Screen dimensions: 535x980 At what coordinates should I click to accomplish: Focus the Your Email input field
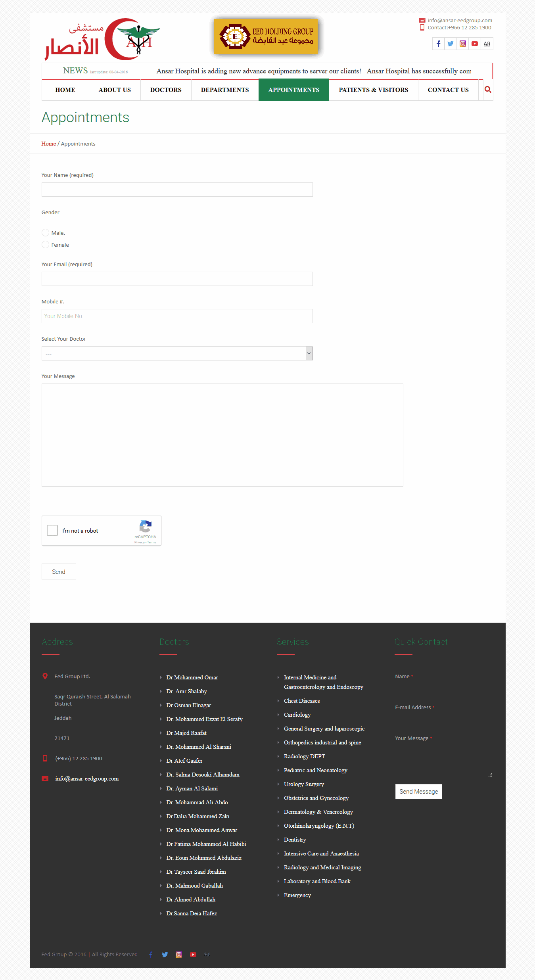point(177,279)
